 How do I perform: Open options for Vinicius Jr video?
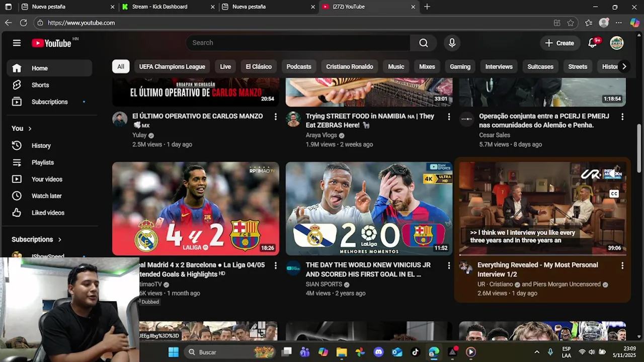coord(449,265)
